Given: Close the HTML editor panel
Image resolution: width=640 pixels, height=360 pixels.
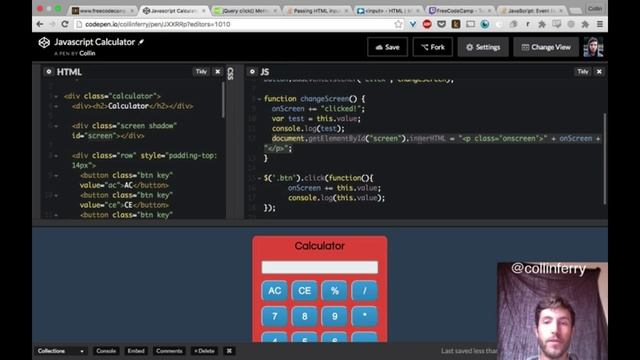Looking at the screenshot, I should pyautogui.click(x=218, y=71).
